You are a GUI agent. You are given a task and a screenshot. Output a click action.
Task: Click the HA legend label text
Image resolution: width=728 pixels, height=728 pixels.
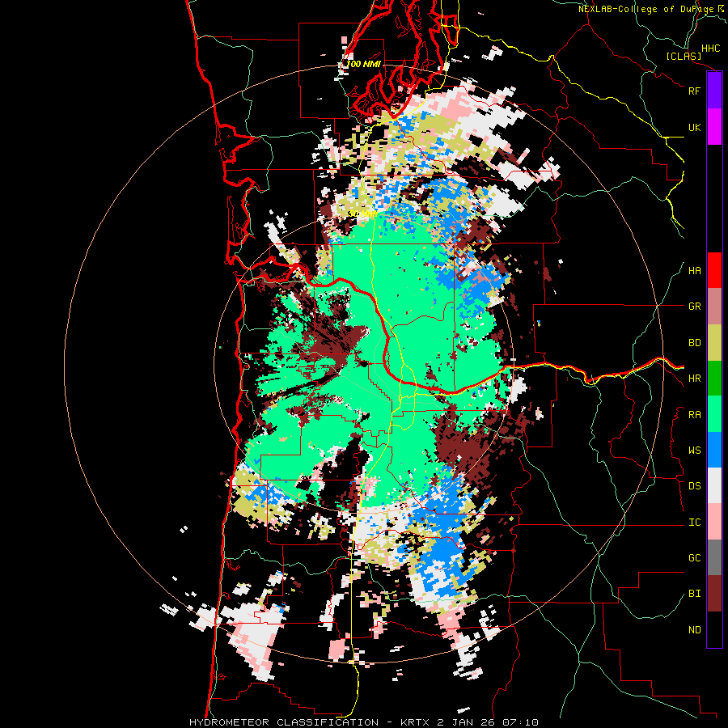pyautogui.click(x=694, y=271)
